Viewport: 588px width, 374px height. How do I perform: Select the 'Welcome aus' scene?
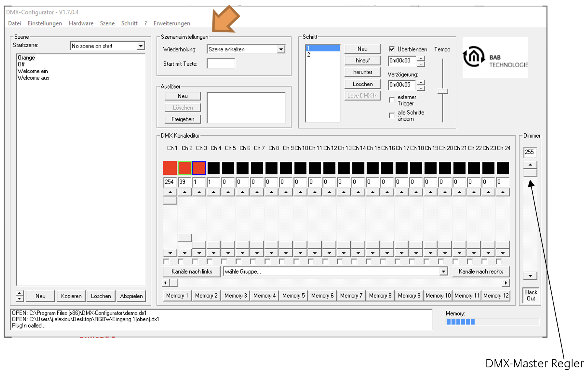point(33,78)
